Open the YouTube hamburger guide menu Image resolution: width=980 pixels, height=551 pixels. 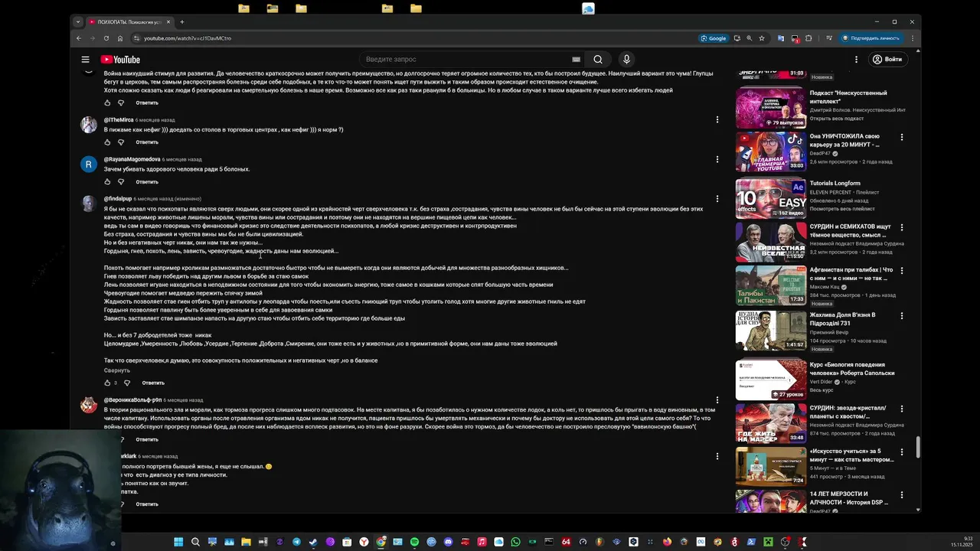coord(86,59)
